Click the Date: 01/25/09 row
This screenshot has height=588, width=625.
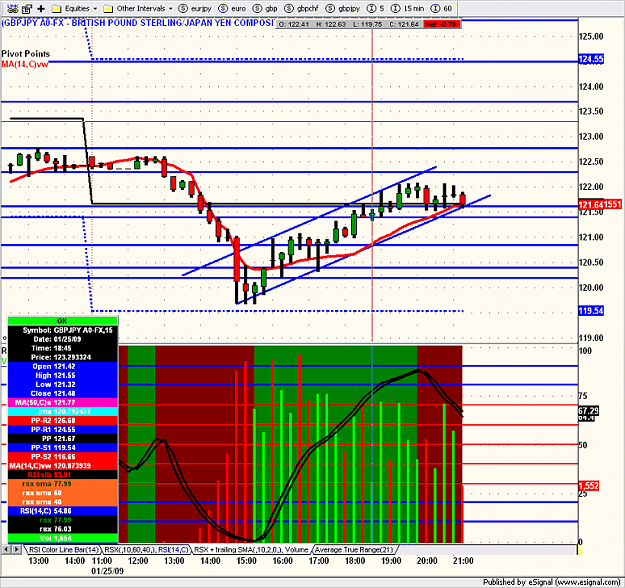click(63, 339)
